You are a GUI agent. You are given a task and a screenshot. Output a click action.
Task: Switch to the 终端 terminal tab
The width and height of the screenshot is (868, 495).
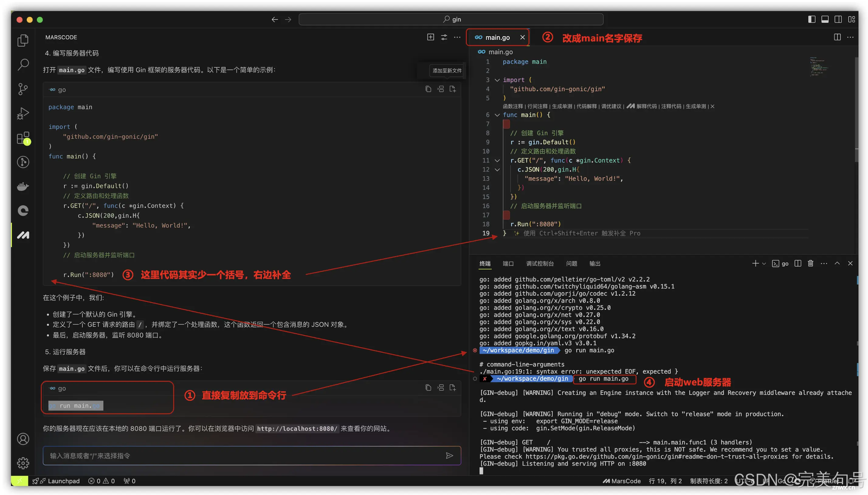pyautogui.click(x=485, y=264)
